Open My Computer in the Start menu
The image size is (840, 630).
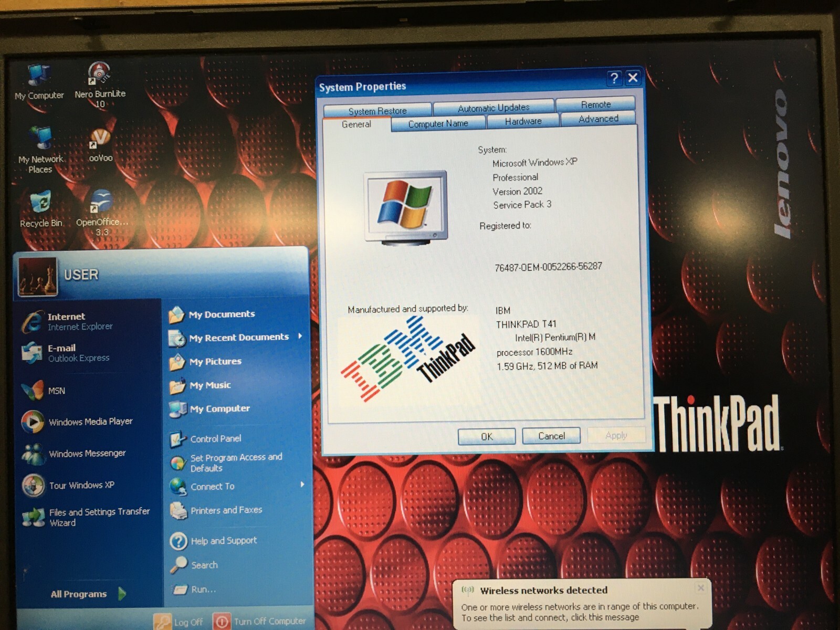coord(209,408)
